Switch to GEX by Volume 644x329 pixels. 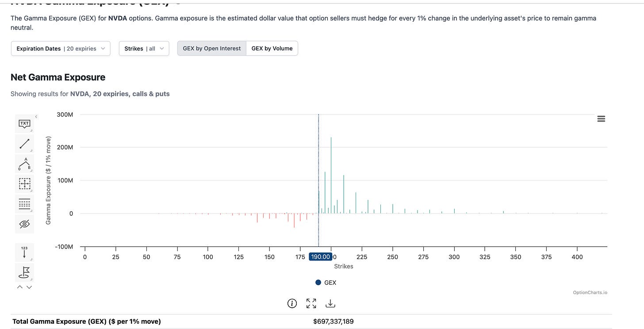click(x=272, y=49)
